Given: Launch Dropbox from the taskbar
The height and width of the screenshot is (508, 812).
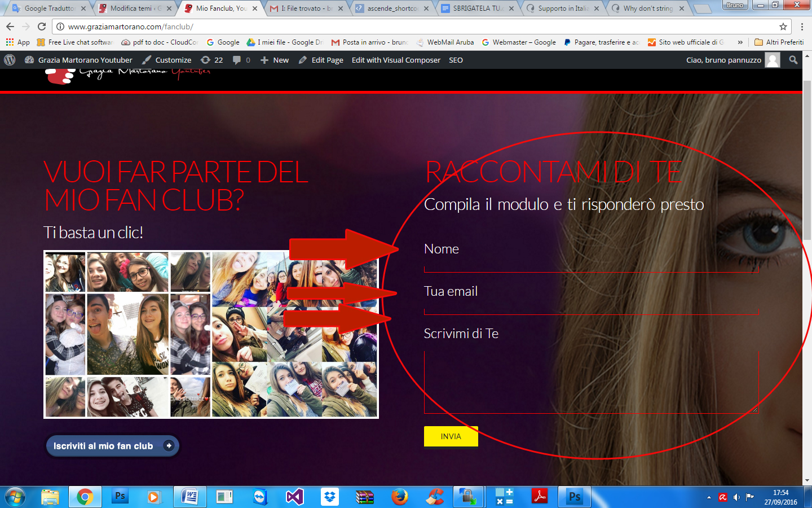Looking at the screenshot, I should pos(330,497).
